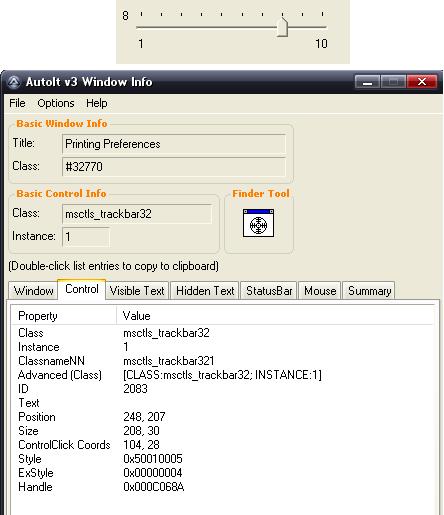The width and height of the screenshot is (444, 515).
Task: Click the control Class field msctls_trackbar32
Action: point(137,214)
